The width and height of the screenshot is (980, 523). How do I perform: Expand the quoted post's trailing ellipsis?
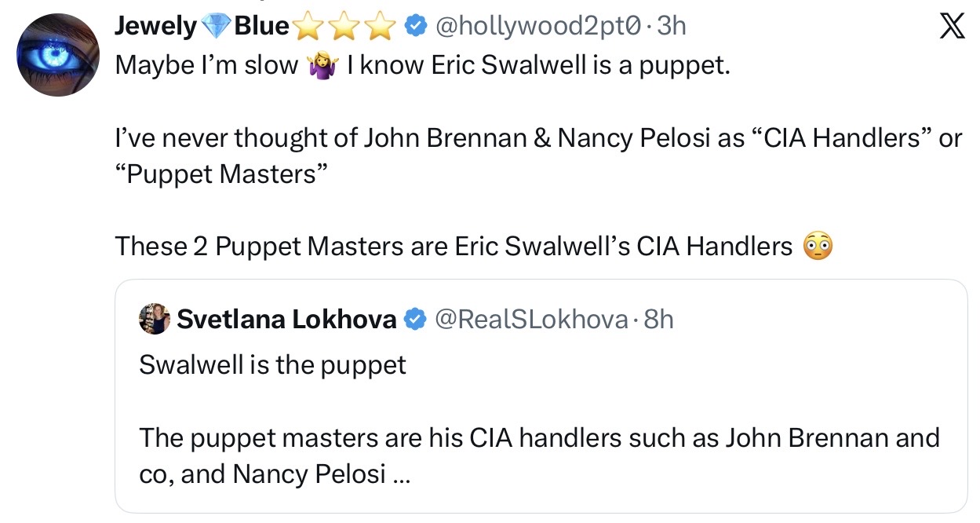pyautogui.click(x=400, y=475)
